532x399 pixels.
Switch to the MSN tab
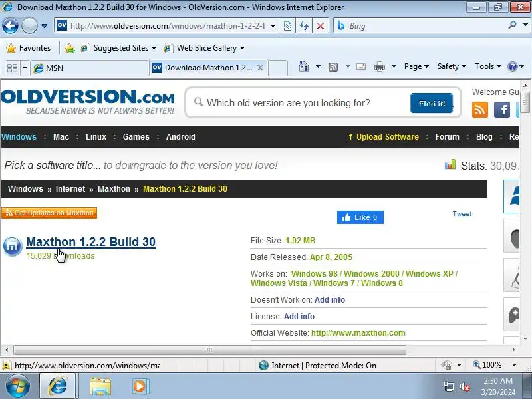tap(90, 68)
